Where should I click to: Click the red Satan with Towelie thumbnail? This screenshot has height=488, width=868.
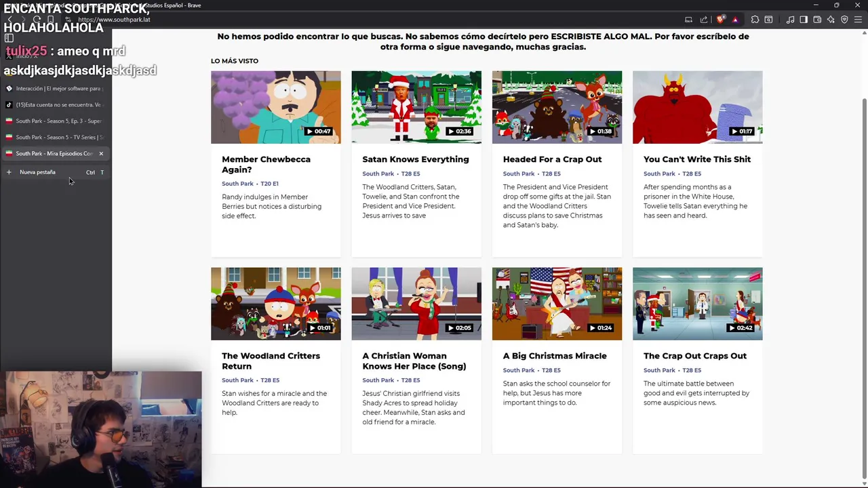point(697,107)
